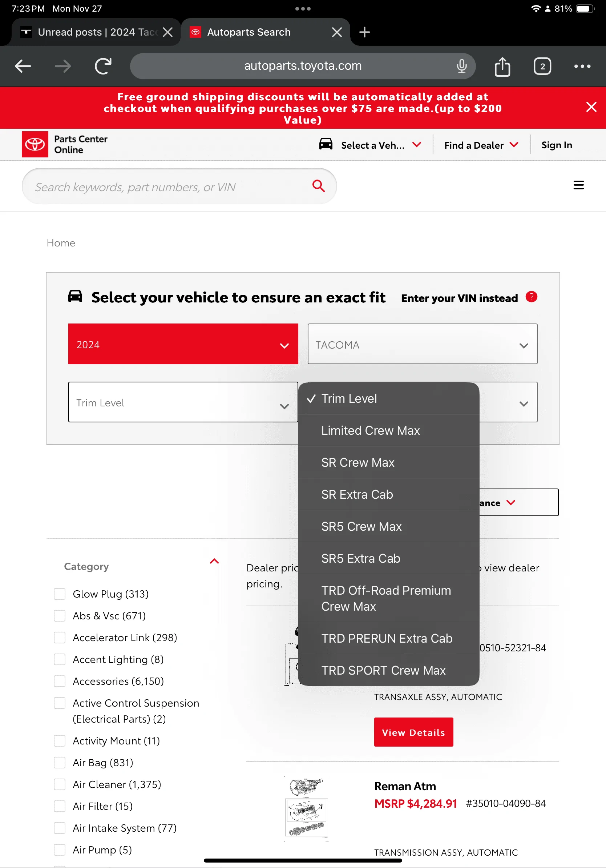Tap the battery indicator in status bar
This screenshot has height=868, width=606.
pyautogui.click(x=585, y=8)
